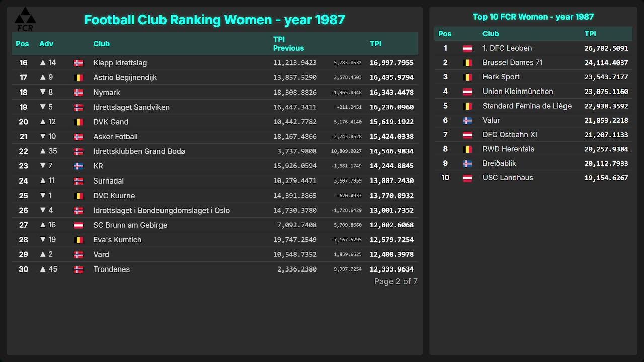Click the Top 10 FCR Women heading
This screenshot has width=644, height=362.
pos(533,17)
